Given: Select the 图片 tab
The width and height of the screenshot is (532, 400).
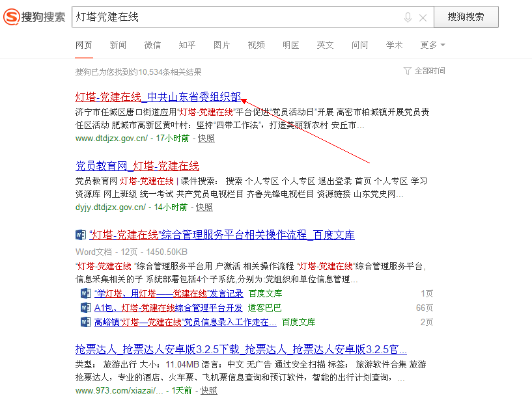Looking at the screenshot, I should coord(221,45).
